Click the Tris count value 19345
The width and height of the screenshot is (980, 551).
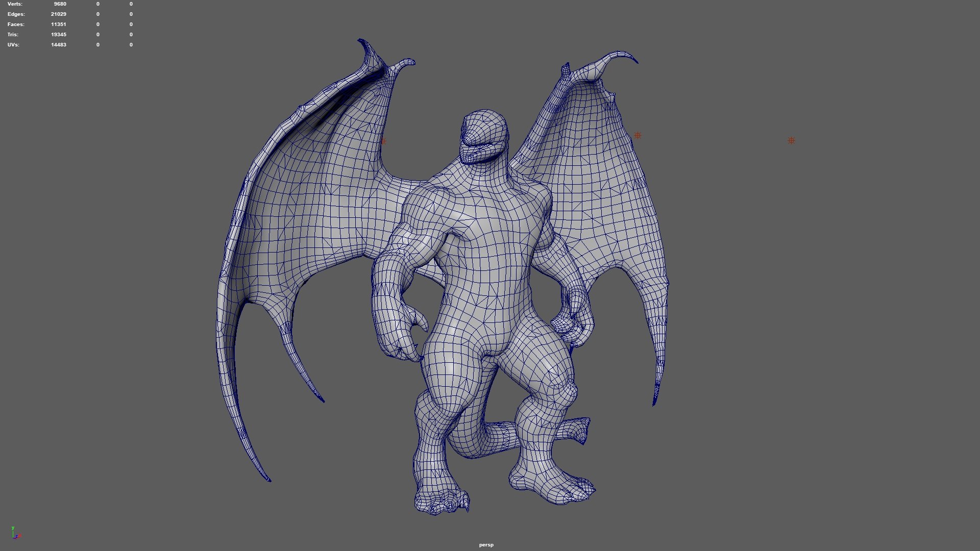click(59, 35)
